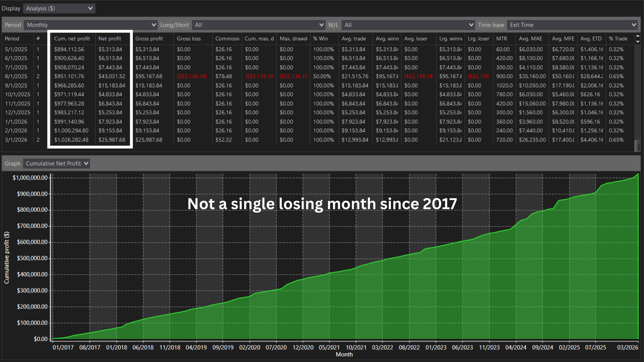Click the Commission column header
Viewport: 644px width, 362px height.
227,39
